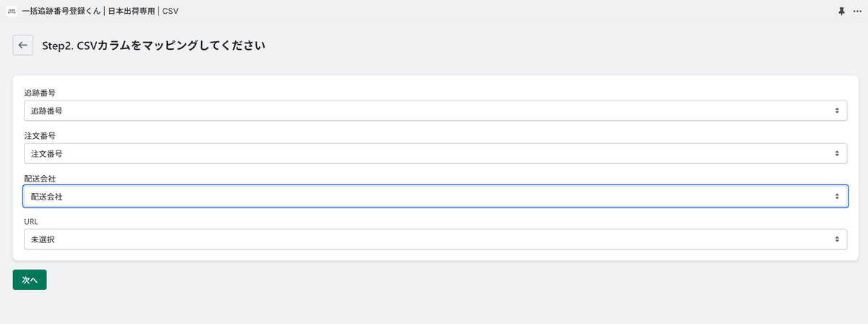The width and height of the screenshot is (868, 324).
Task: Open the URL dropdown showing 未選択
Action: point(435,239)
